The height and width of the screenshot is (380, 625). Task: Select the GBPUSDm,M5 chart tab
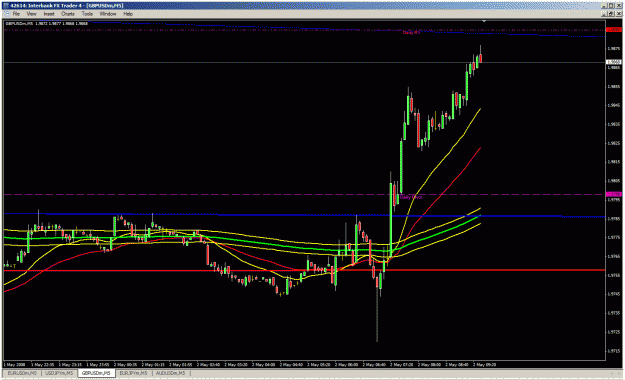coord(96,373)
